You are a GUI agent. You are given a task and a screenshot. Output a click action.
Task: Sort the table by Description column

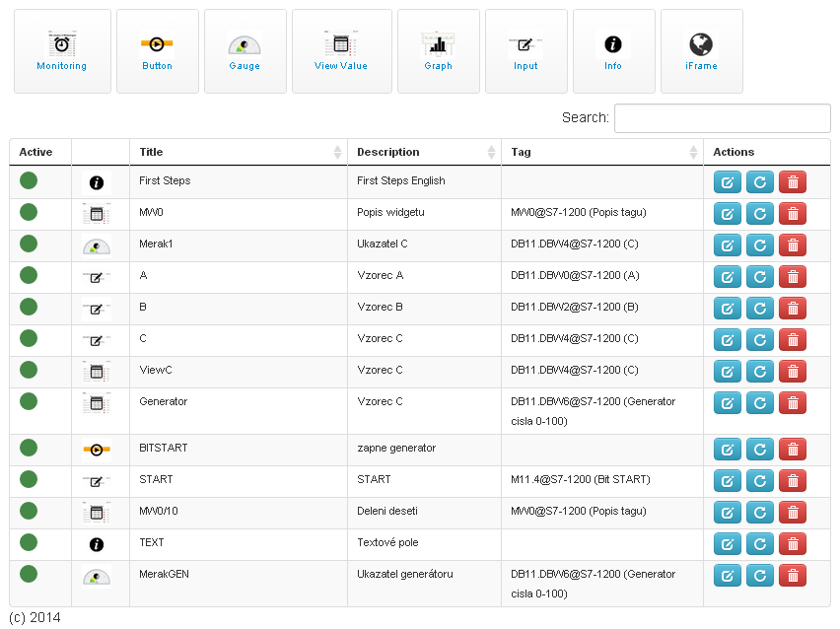424,152
